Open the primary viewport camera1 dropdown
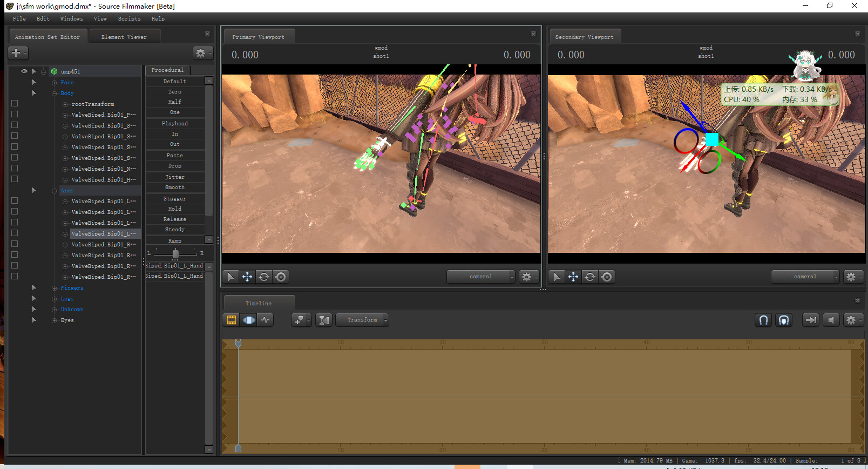The width and height of the screenshot is (868, 469). pos(481,277)
